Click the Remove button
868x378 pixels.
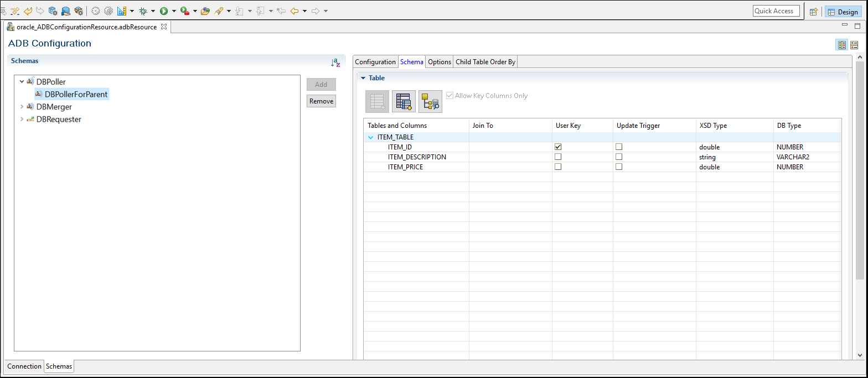point(321,101)
